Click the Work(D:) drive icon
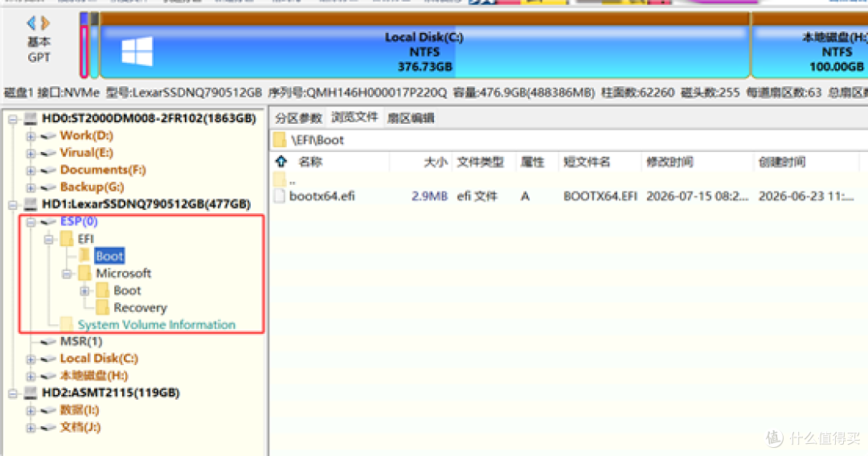 [49, 136]
